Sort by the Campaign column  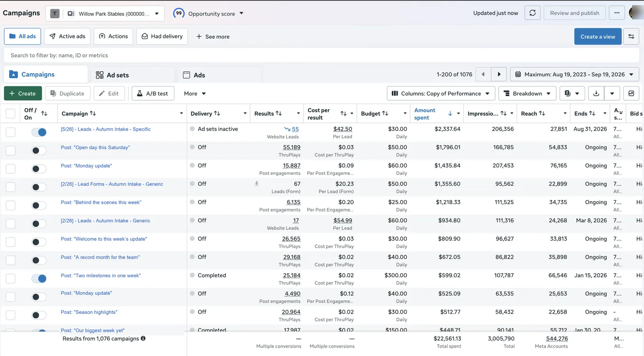click(93, 114)
